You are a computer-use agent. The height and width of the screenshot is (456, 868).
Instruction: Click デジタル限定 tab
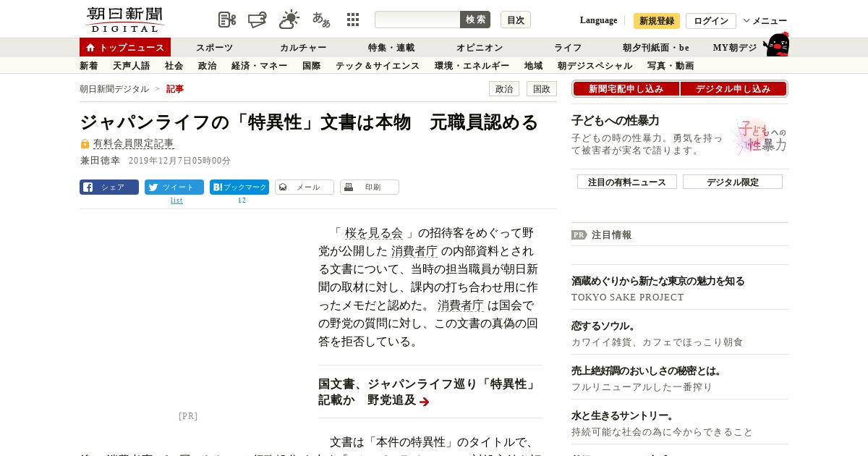(x=733, y=182)
